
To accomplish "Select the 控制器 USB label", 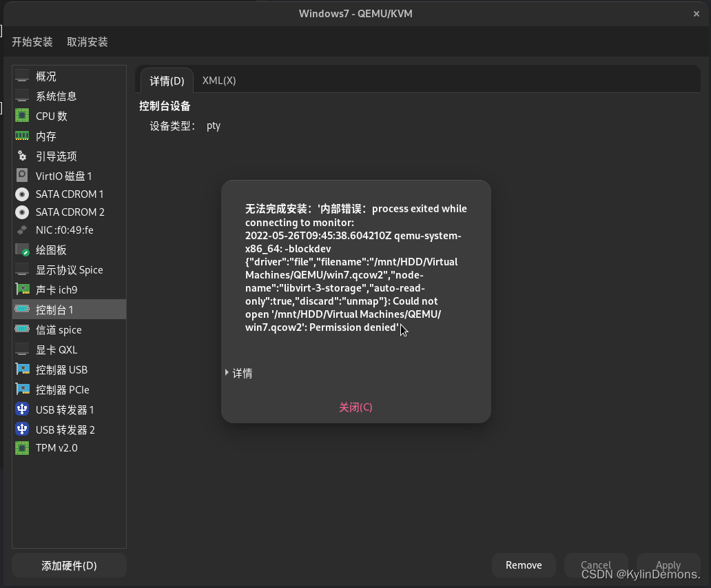I will (x=62, y=369).
